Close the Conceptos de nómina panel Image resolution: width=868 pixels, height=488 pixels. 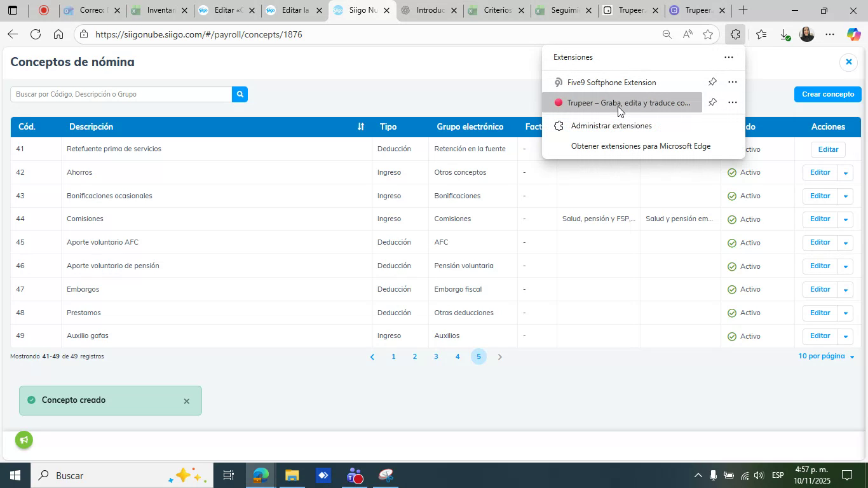848,62
